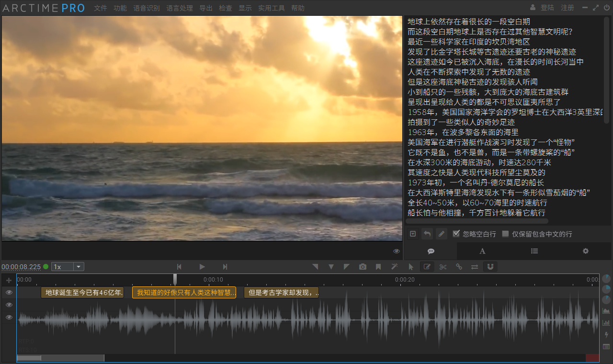Switch to the font style A tab
The height and width of the screenshot is (364, 613).
(x=483, y=251)
